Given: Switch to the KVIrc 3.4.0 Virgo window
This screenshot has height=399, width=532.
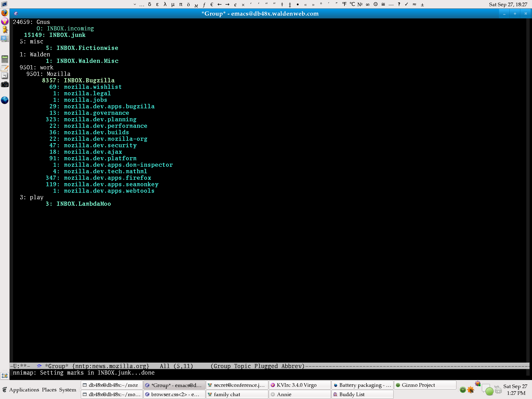Looking at the screenshot, I should tap(300, 385).
